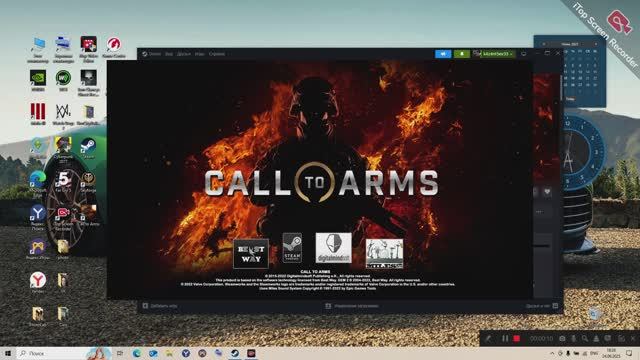Screen dimensions: 640x360
Task: Launch Far Cry 5 desktop shortcut
Action: (63, 181)
